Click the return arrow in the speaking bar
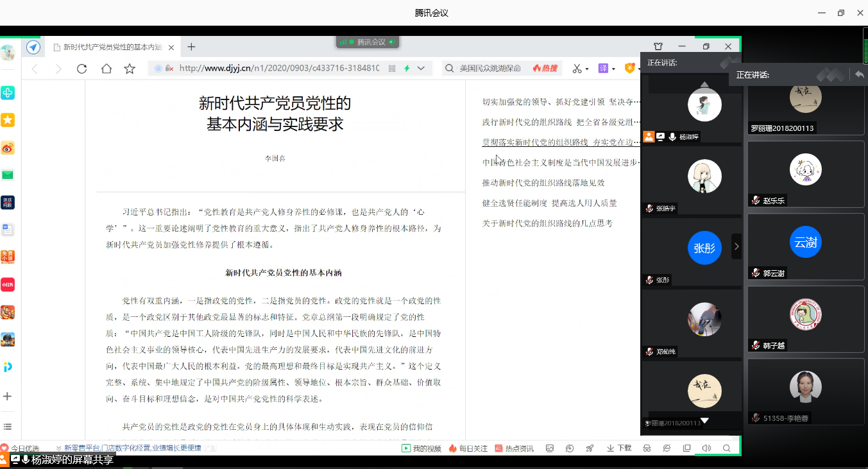This screenshot has width=868, height=469. 859,75
